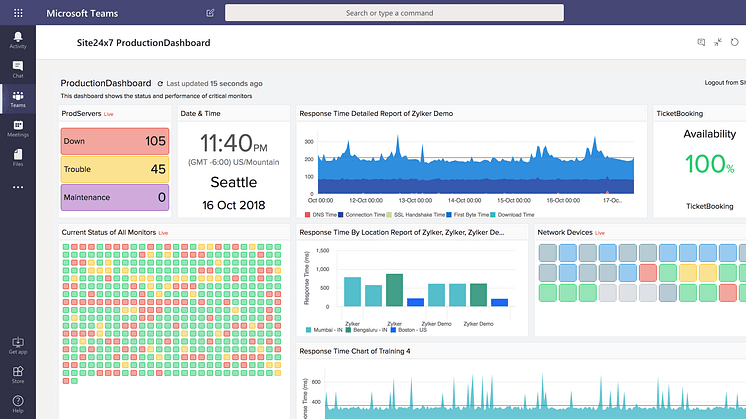This screenshot has width=746, height=419.
Task: Reload the tab using top-right refresh icon
Action: pyautogui.click(x=736, y=43)
